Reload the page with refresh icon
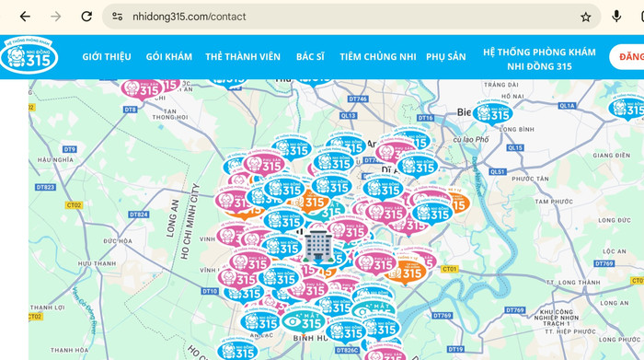Image resolution: width=644 pixels, height=360 pixels. click(x=86, y=17)
